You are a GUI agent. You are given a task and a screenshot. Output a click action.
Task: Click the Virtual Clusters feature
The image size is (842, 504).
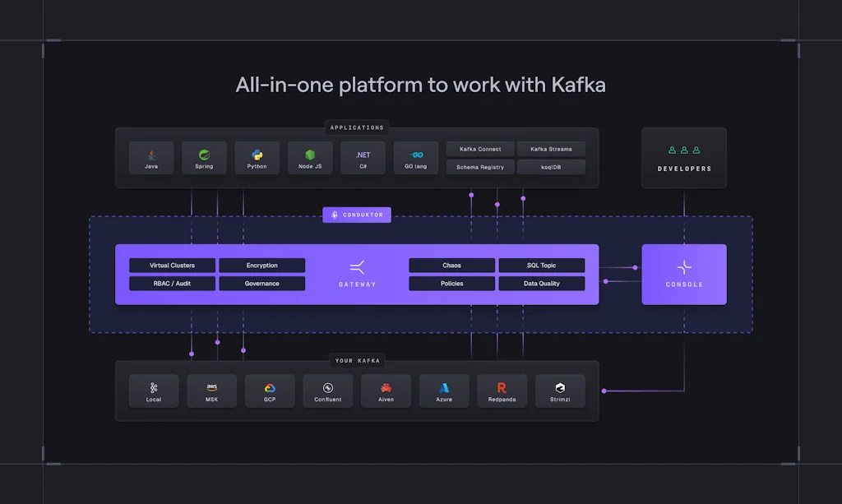pyautogui.click(x=173, y=266)
